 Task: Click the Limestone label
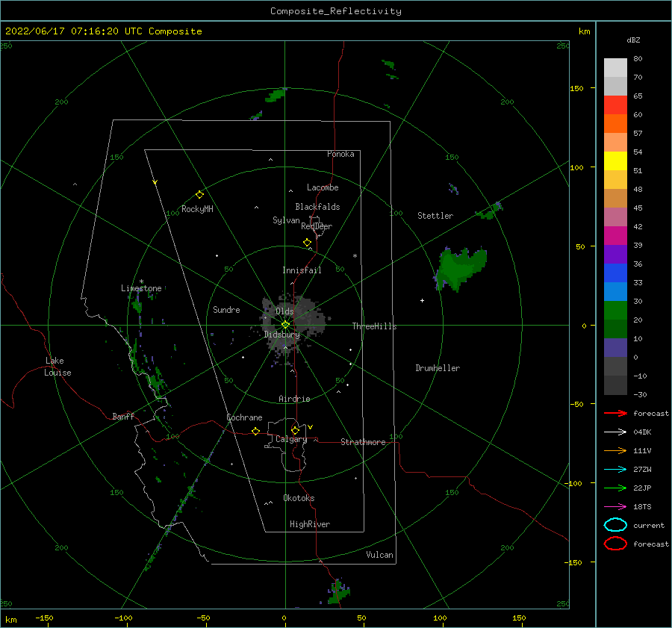tap(141, 288)
